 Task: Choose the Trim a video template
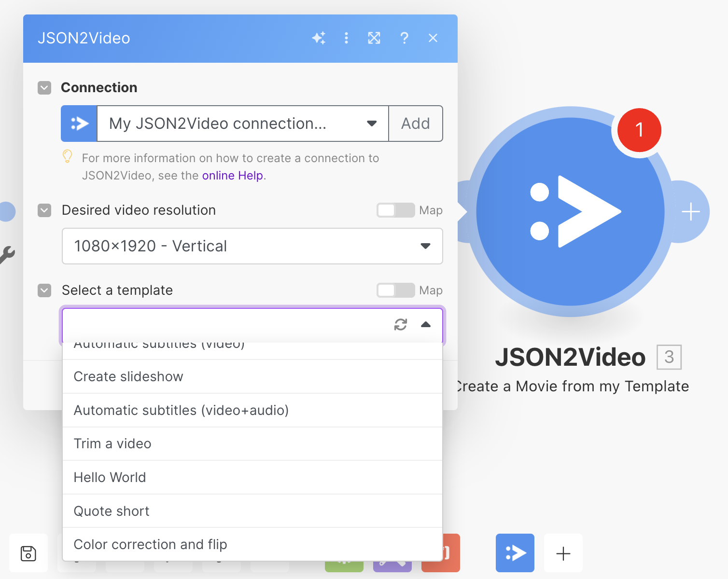(x=252, y=444)
